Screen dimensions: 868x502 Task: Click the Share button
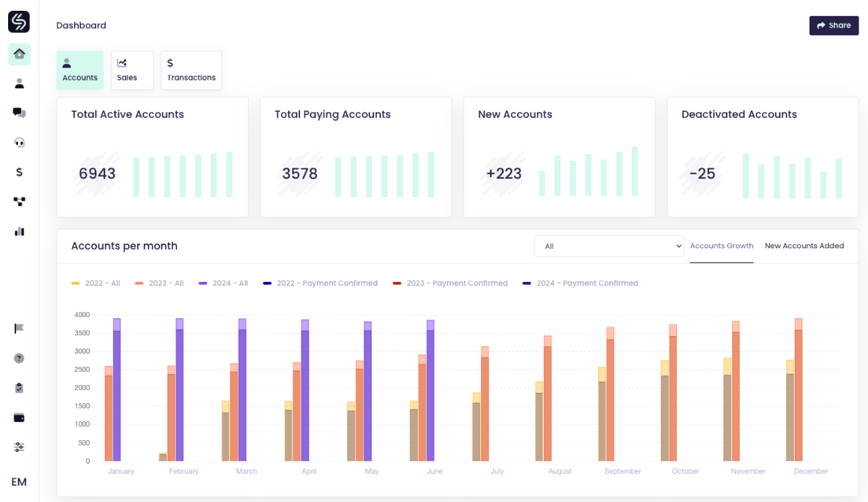(x=834, y=26)
